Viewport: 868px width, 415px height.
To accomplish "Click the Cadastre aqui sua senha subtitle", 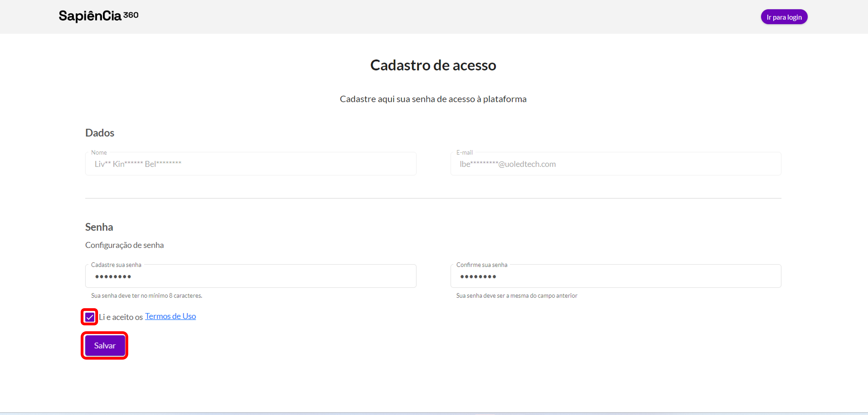I will (433, 99).
